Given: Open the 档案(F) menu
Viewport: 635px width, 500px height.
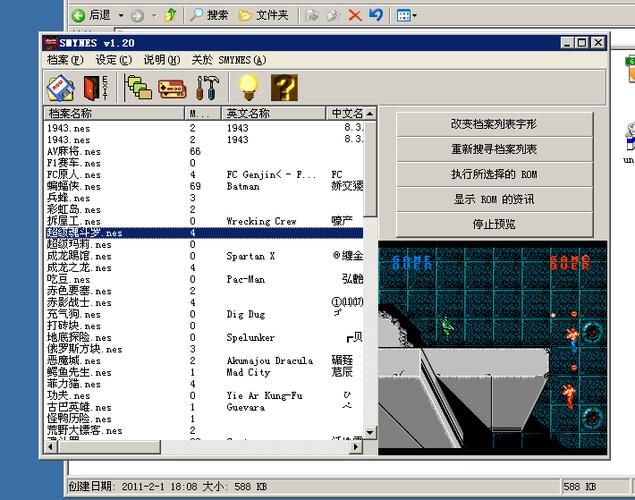Looking at the screenshot, I should point(65,60).
